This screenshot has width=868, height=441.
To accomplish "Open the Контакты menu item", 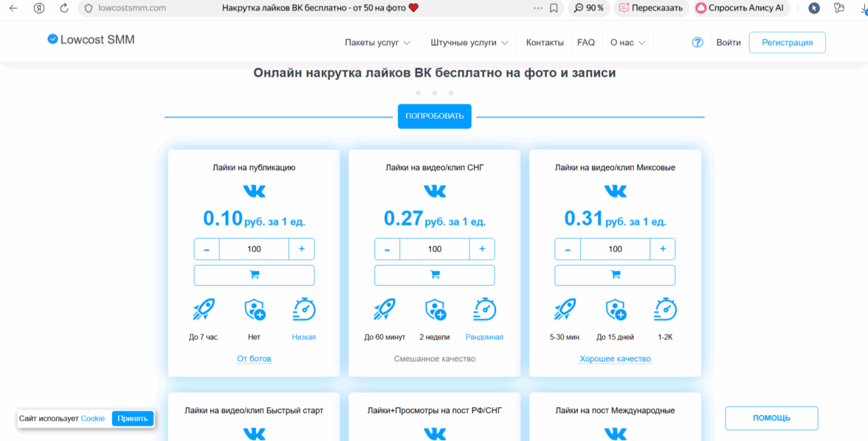I will tap(545, 43).
